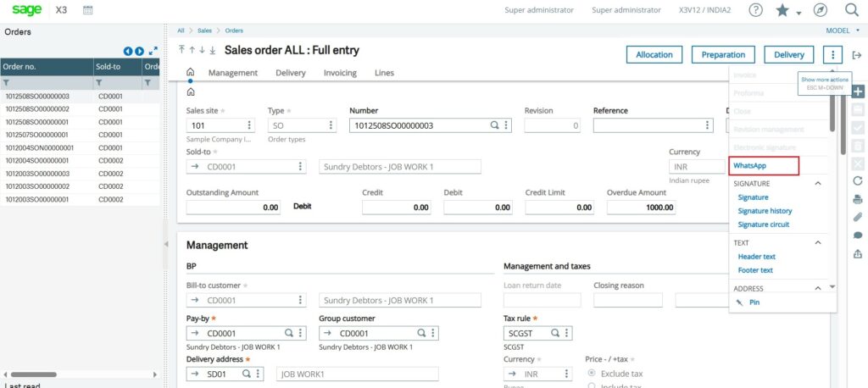Click the refresh icon in right sidebar
Viewport: 868px width, 388px height.
click(858, 180)
